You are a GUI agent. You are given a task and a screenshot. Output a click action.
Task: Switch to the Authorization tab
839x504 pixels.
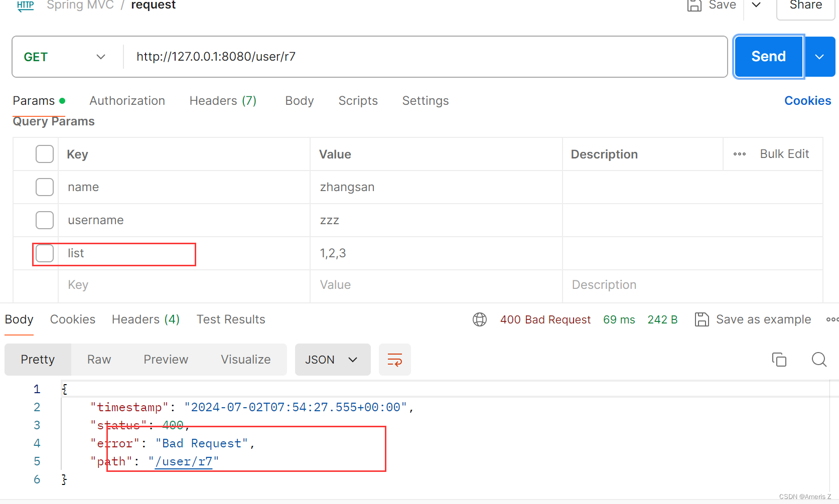tap(127, 101)
